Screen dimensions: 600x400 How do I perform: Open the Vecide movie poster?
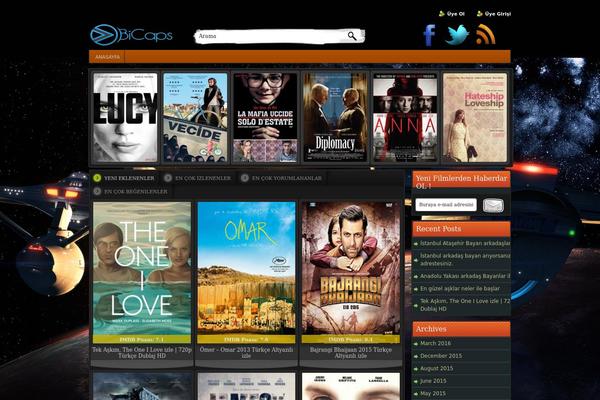click(x=195, y=117)
